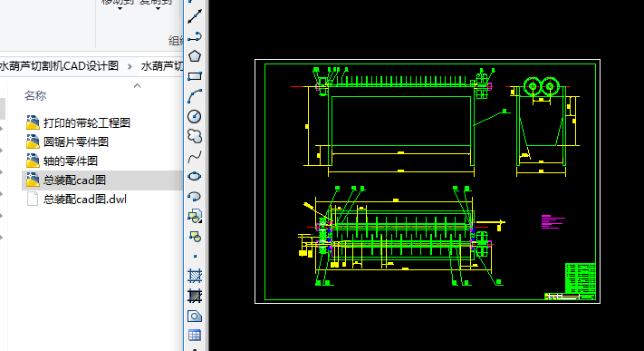Open the Insert Block tool
The width and height of the screenshot is (644, 351).
point(194,216)
